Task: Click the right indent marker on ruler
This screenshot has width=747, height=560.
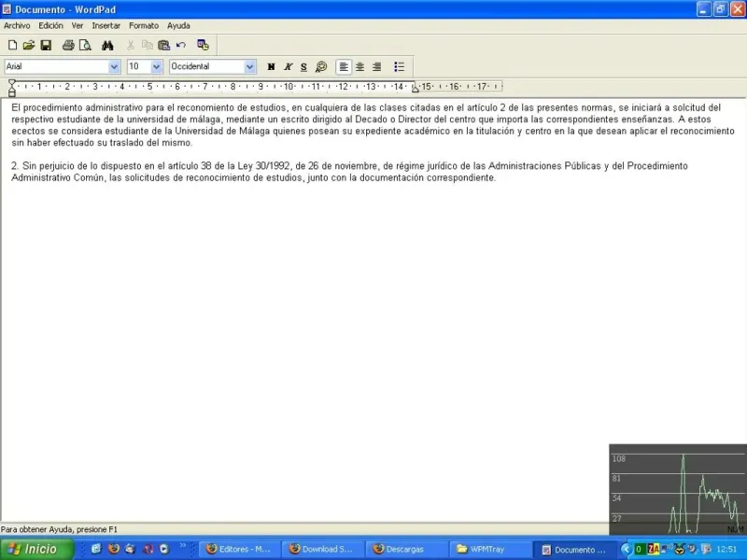Action: click(x=416, y=88)
